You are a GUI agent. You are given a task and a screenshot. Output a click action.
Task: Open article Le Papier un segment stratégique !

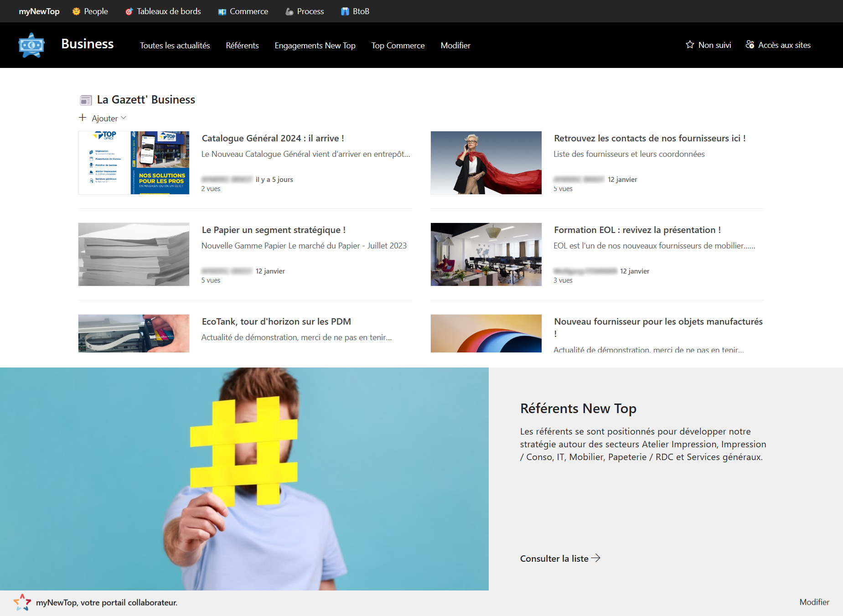(274, 230)
